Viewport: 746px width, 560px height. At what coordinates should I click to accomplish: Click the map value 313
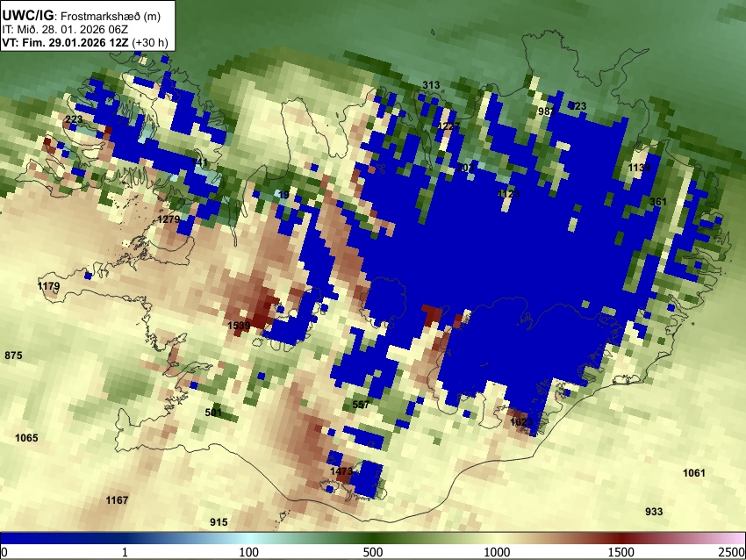[431, 85]
